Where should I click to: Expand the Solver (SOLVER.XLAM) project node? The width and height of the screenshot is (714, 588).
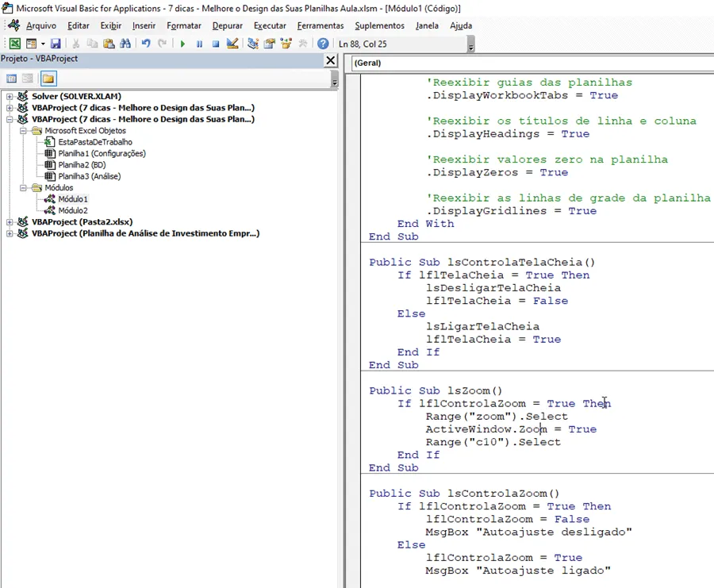(x=9, y=97)
